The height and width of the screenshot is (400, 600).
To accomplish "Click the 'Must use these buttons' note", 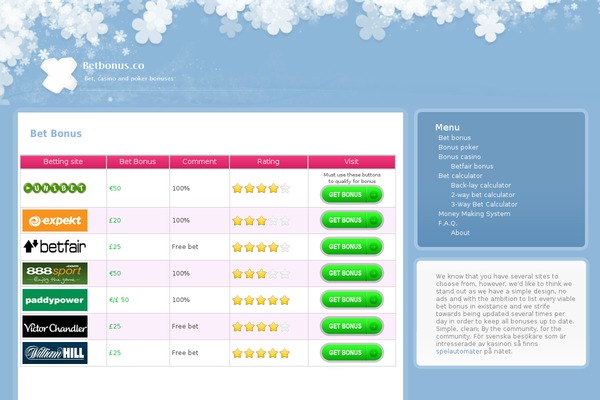I will tap(352, 178).
